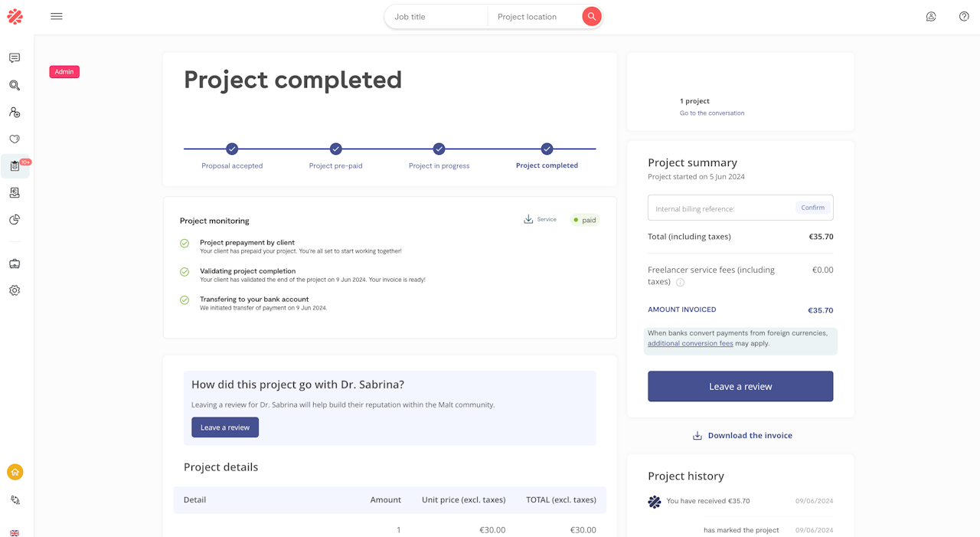
Task: Open the invoices icon in sidebar
Action: point(15,193)
